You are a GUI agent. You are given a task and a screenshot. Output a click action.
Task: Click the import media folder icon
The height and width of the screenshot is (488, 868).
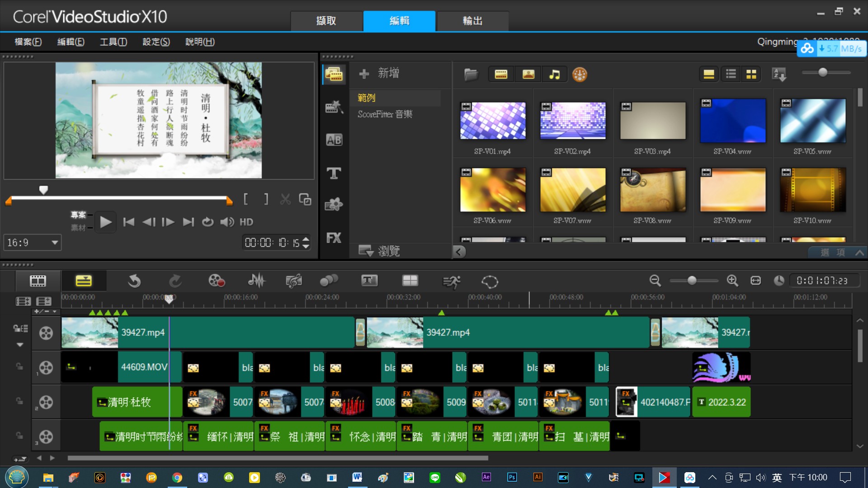coord(471,75)
